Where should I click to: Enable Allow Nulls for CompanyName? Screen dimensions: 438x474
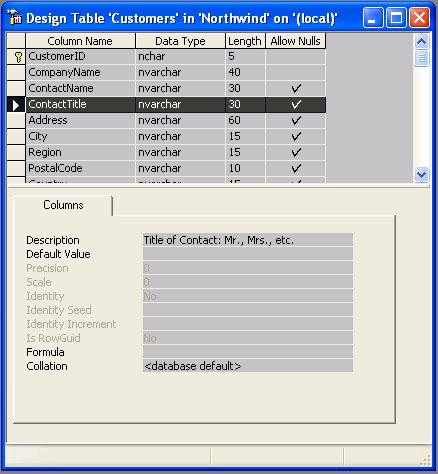[x=296, y=72]
